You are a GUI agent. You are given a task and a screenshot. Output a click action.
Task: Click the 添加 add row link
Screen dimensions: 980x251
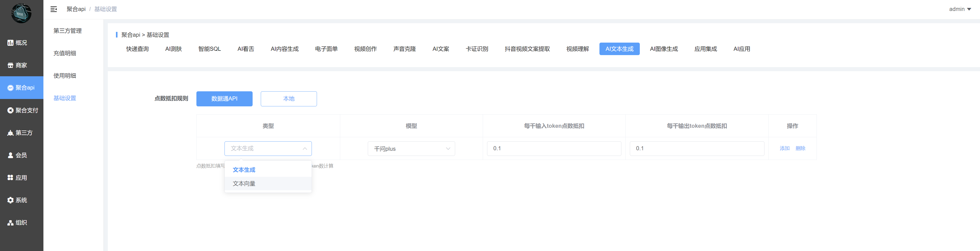point(784,148)
